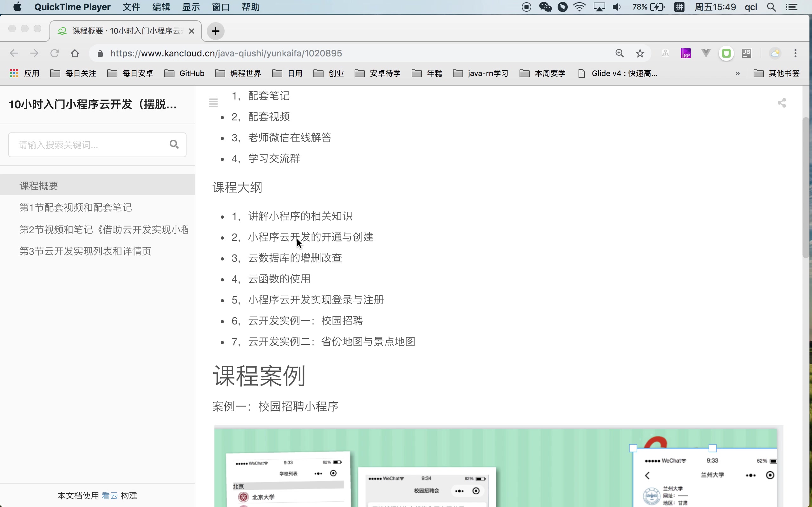Open the page zoom magnifier in address bar
The image size is (812, 507).
point(620,53)
